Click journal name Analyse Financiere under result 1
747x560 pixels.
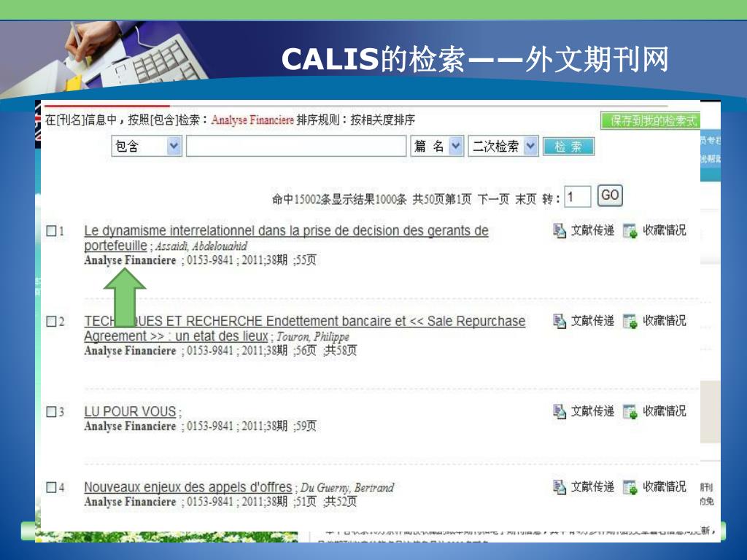coord(130,260)
